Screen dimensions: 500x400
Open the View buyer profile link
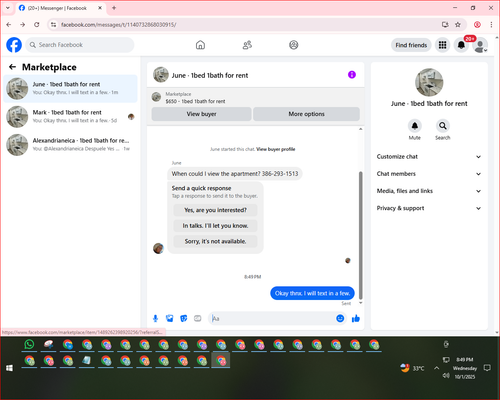click(x=276, y=149)
